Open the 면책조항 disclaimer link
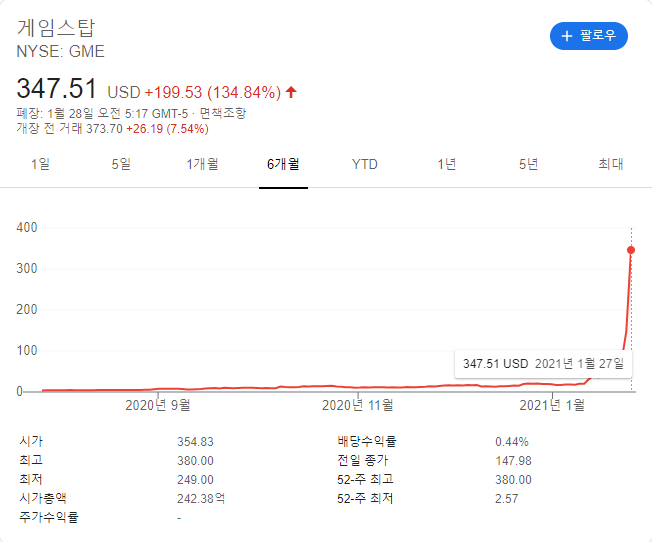 pos(223,113)
